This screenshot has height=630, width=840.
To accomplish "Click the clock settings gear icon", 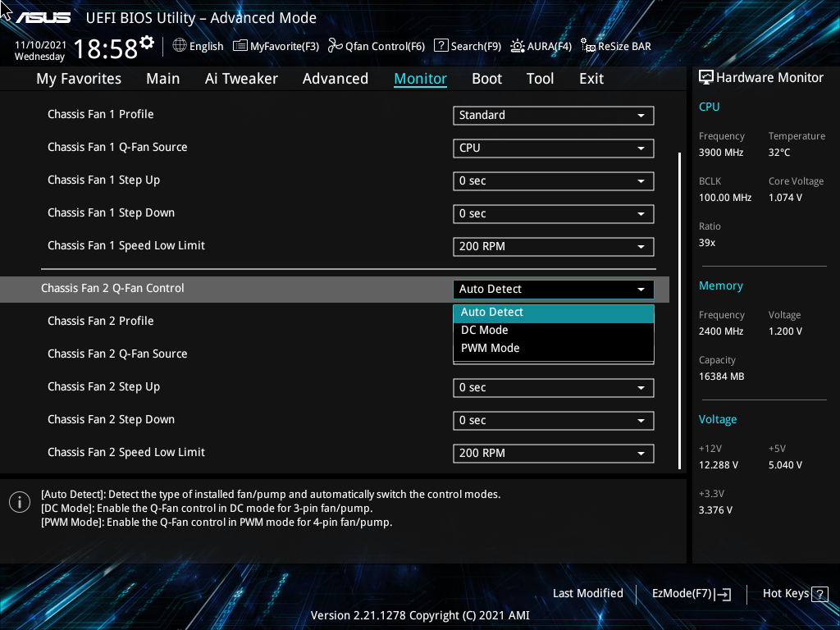I will (147, 43).
